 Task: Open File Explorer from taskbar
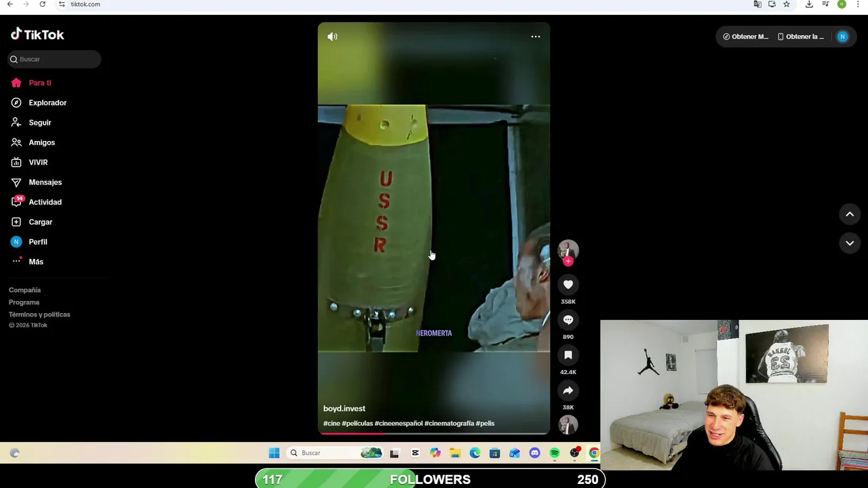click(455, 453)
